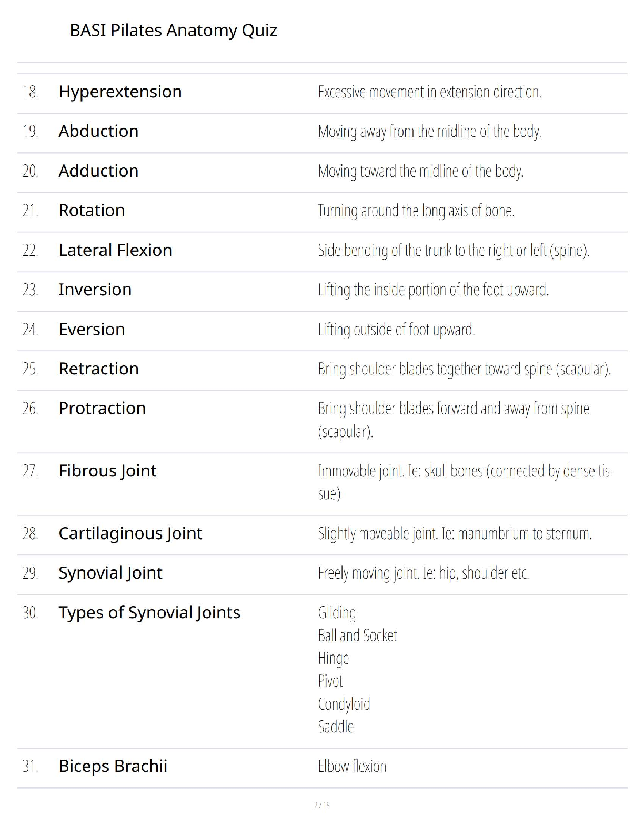Select the Retraction term
Viewport: 644px width, 834px height.
click(x=98, y=369)
